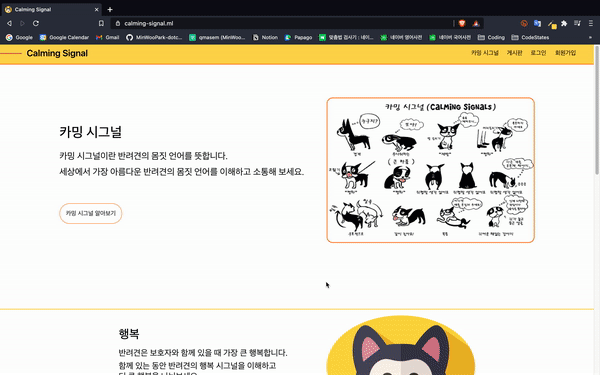600x375 pixels.
Task: Open the 카밍 시그널 nav menu item
Action: pos(484,53)
